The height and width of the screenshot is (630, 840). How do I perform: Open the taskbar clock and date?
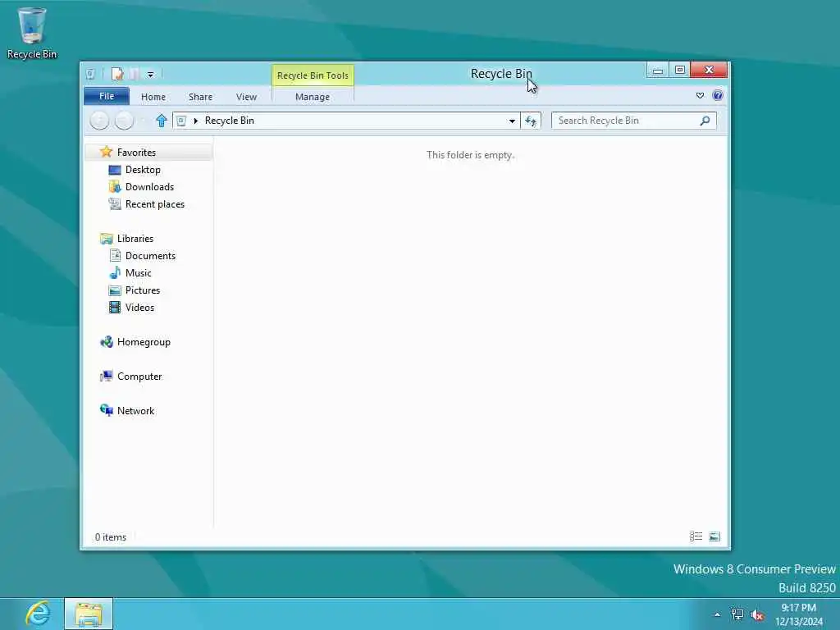coord(799,614)
